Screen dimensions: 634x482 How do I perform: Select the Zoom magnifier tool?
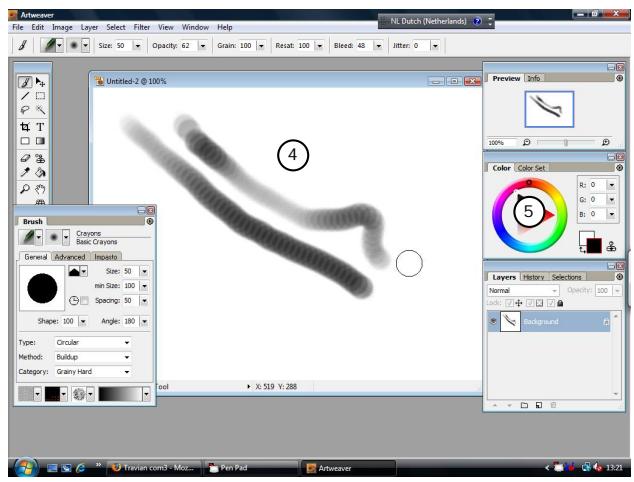[x=25, y=189]
